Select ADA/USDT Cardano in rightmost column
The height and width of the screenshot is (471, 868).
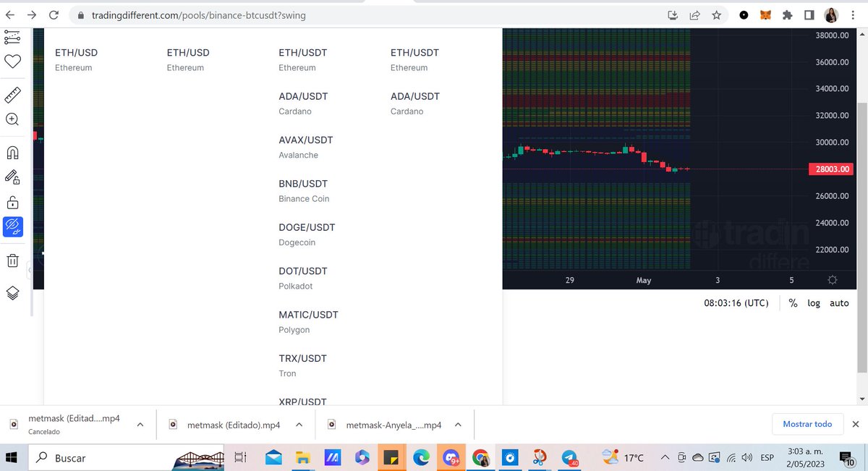tap(415, 103)
